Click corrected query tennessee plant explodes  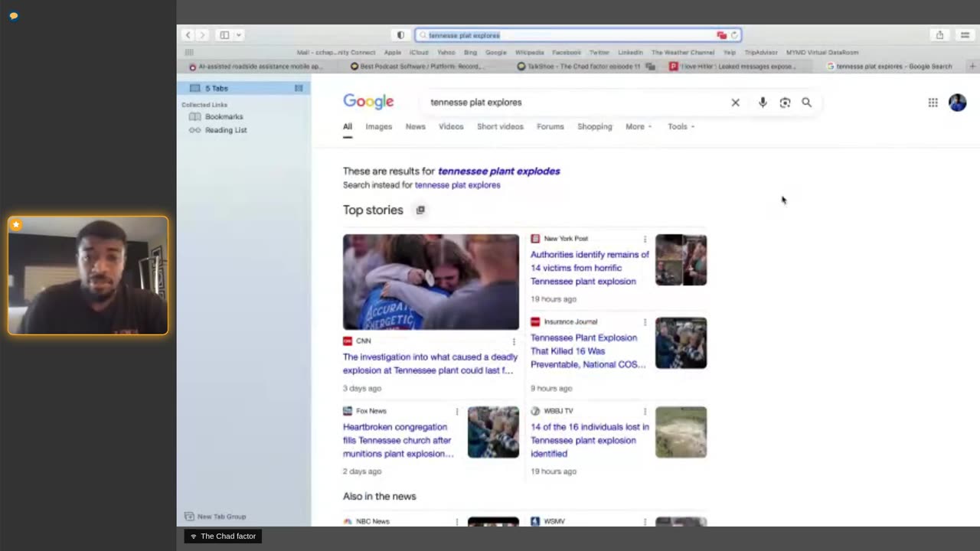(498, 171)
